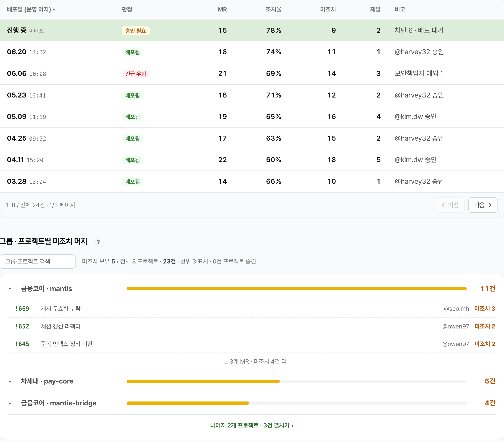The height and width of the screenshot is (442, 504).
Task: Click the 재발 column header
Action: (x=376, y=9)
